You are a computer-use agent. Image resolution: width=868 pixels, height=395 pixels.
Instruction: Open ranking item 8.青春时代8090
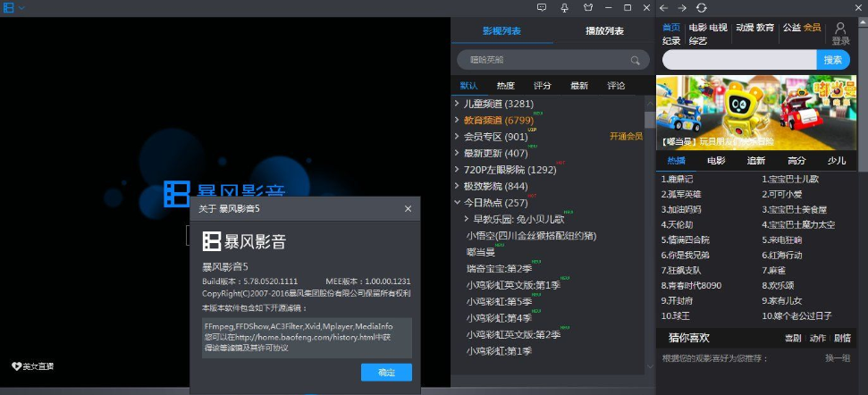691,285
